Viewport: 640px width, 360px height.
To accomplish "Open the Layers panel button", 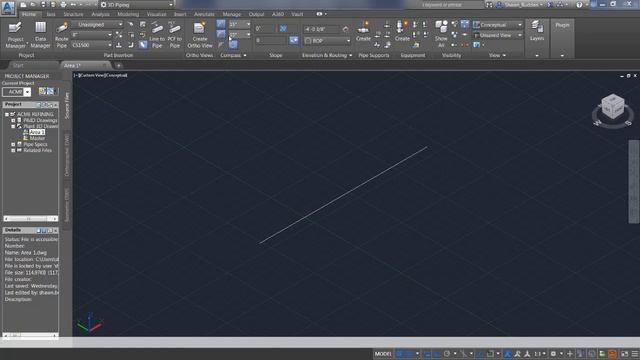I will (537, 31).
